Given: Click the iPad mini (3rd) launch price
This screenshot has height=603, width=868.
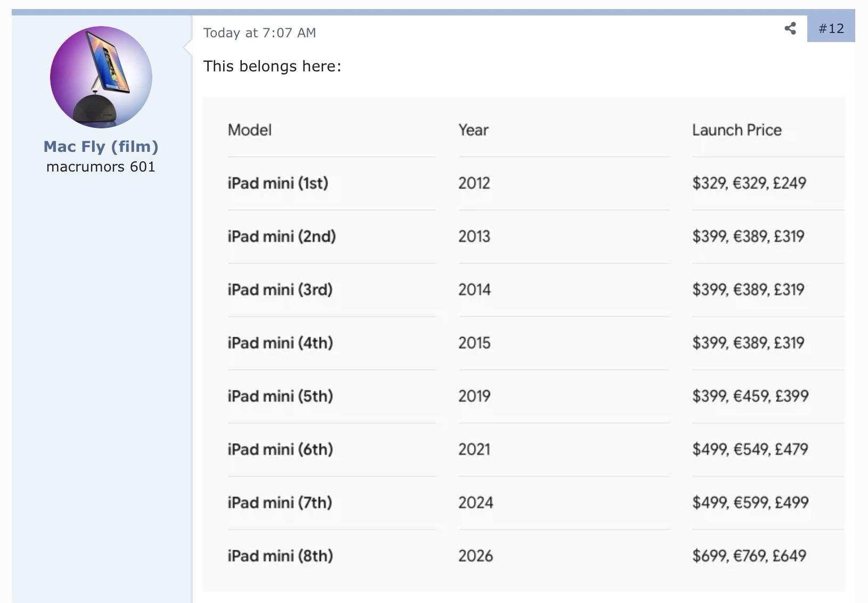Looking at the screenshot, I should (x=748, y=290).
